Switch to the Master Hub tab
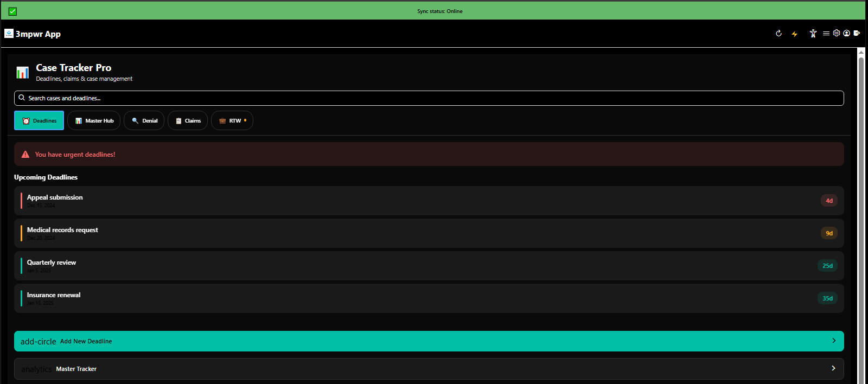 point(94,120)
